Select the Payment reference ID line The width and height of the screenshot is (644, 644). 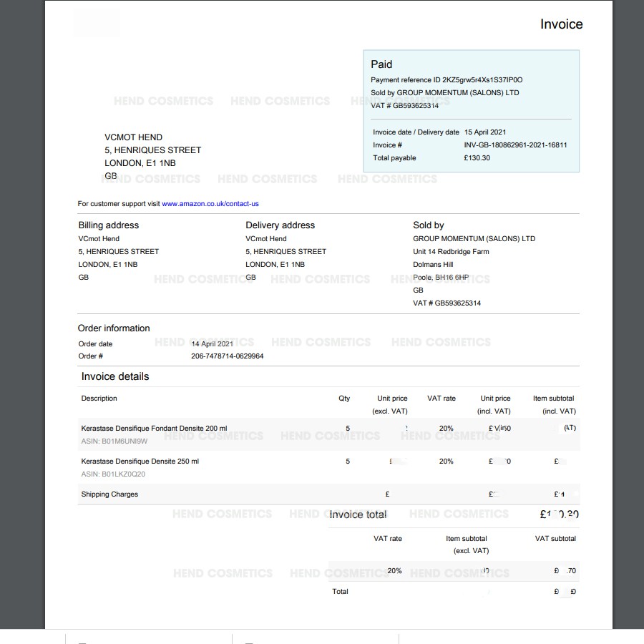pyautogui.click(x=447, y=80)
